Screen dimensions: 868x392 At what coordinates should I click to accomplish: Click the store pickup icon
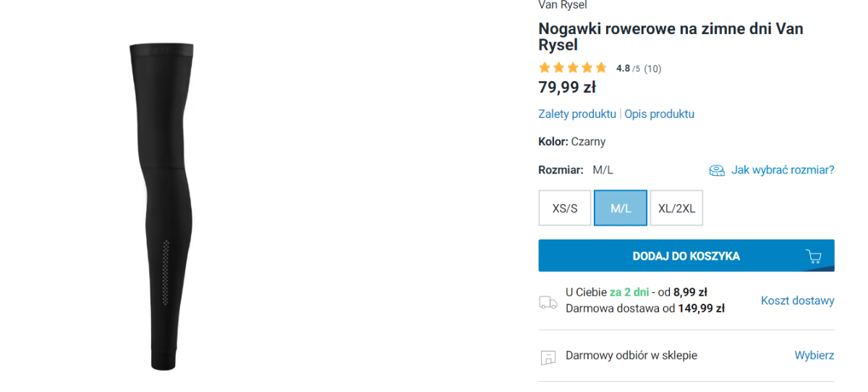(x=548, y=357)
